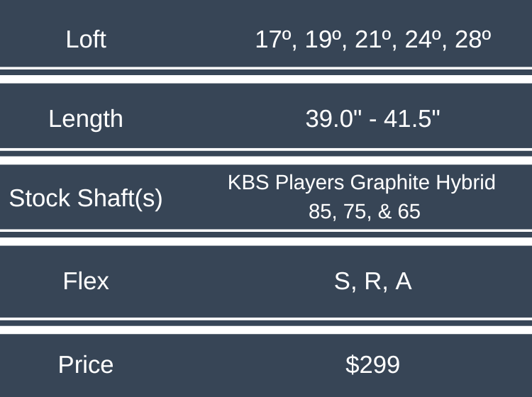Click the Stock Shaft(s) row label
Viewport: 532px width, 397px height.
86,198
